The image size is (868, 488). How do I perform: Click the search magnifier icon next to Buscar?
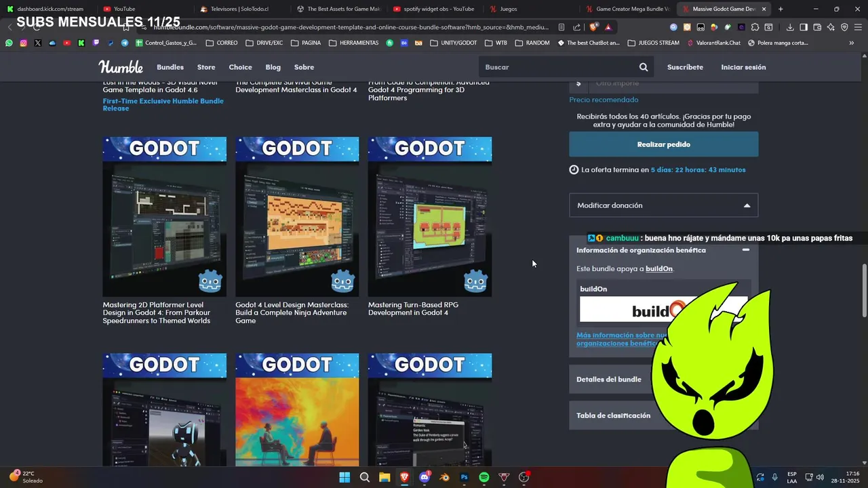[644, 67]
